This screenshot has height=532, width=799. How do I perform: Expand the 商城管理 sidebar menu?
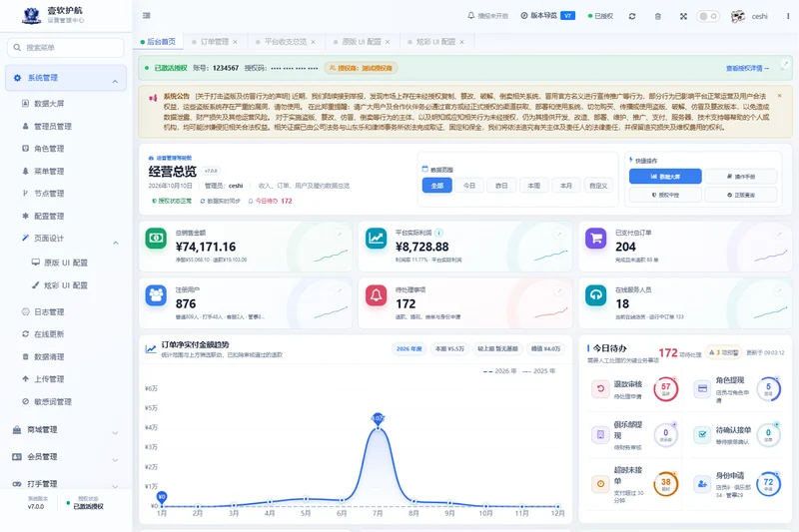[66, 429]
